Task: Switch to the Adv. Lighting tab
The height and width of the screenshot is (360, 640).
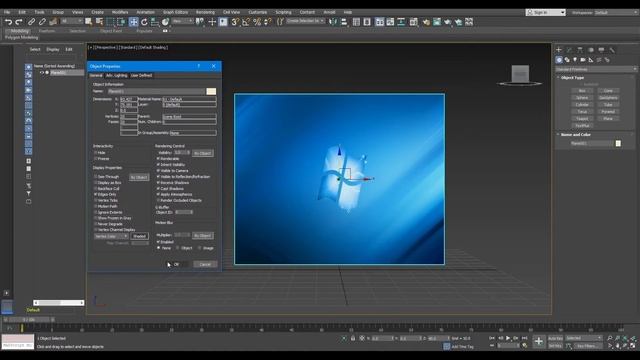Action: point(117,76)
